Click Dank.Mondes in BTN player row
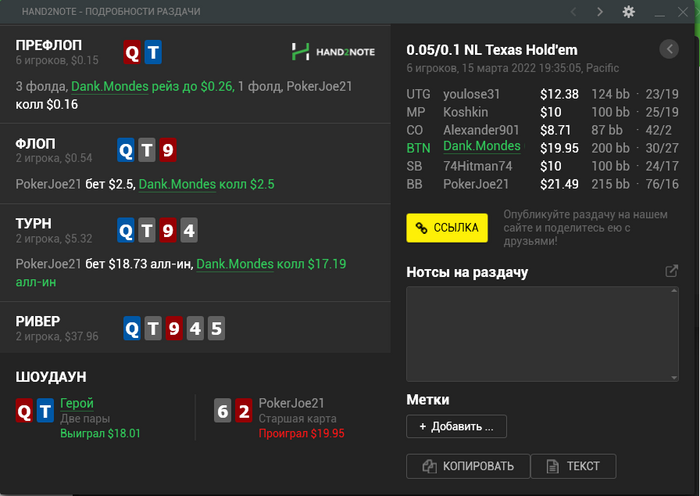Screen dimensions: 700x496 (x=482, y=146)
